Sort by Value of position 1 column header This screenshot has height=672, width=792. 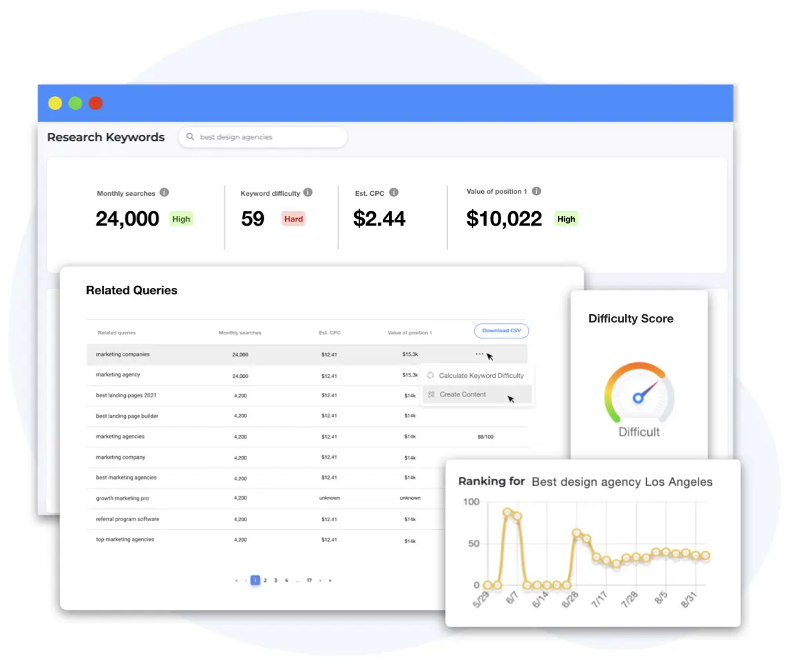[410, 333]
